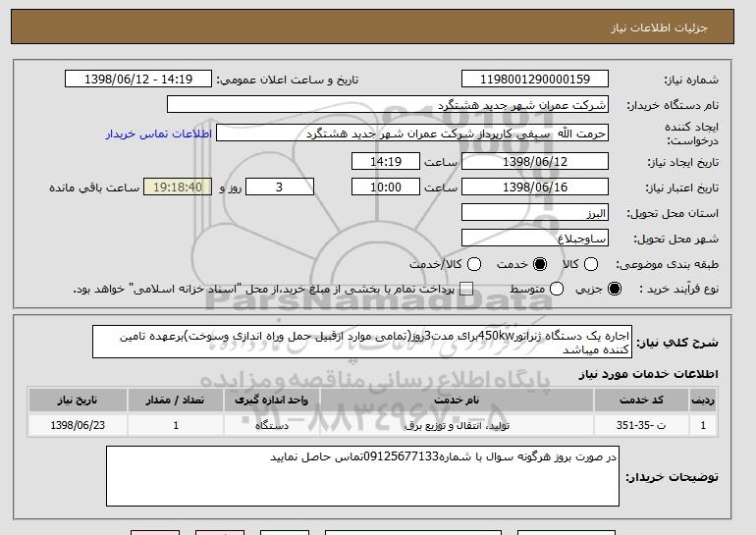Toggle Islamic treasury payment checkbox
This screenshot has width=756, height=535.
click(465, 289)
